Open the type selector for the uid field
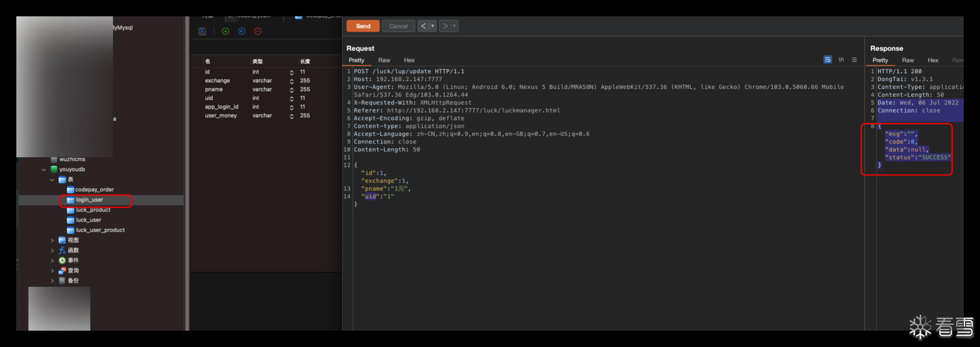 pyautogui.click(x=292, y=98)
